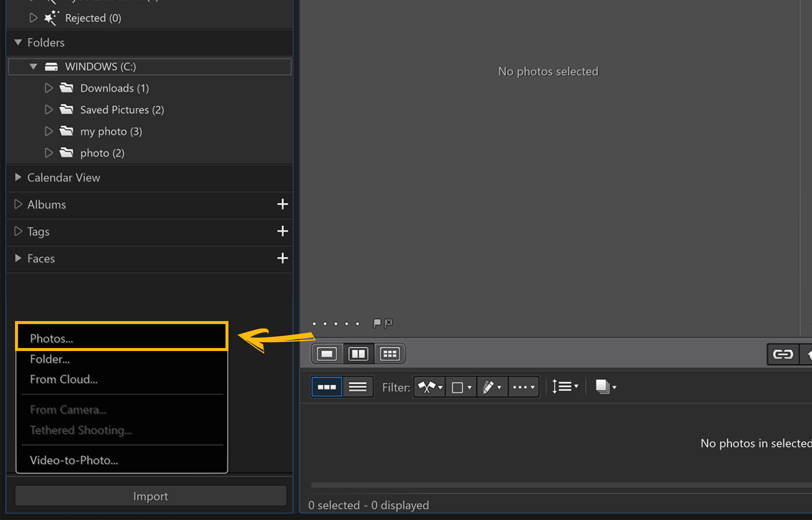Switch to compare two photos view icon
Image resolution: width=812 pixels, height=520 pixels.
(x=358, y=353)
